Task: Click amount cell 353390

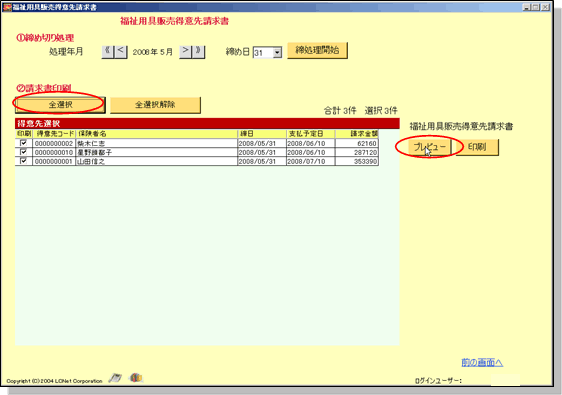Action: pos(357,161)
